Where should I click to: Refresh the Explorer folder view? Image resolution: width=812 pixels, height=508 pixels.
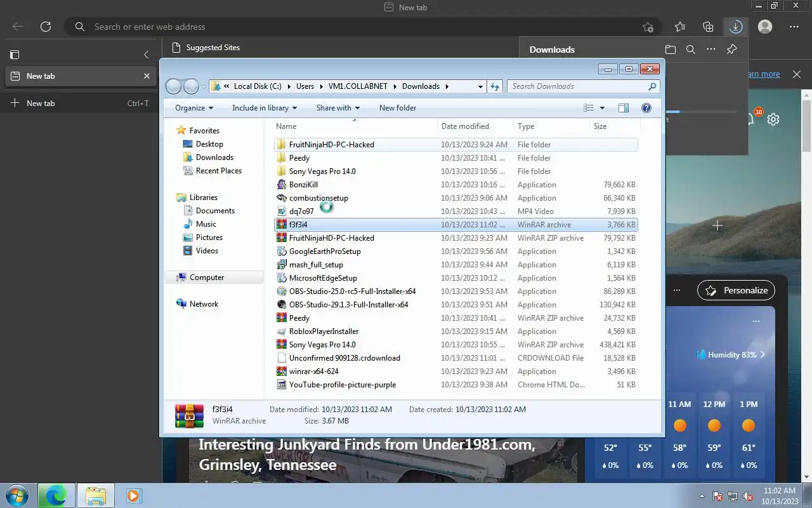point(495,86)
